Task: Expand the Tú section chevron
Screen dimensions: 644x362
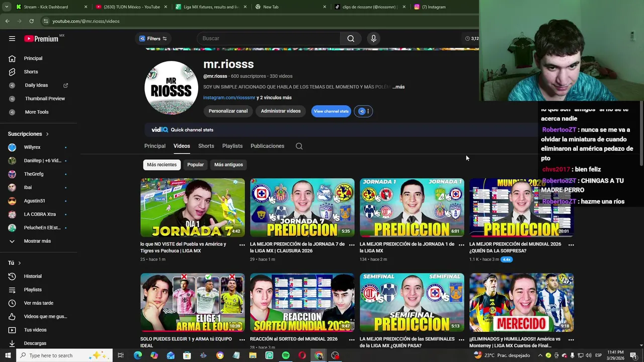Action: pyautogui.click(x=20, y=263)
